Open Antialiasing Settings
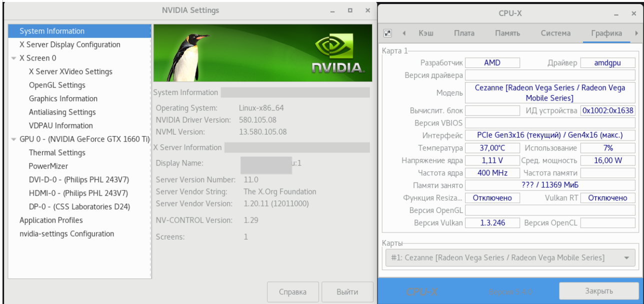644x304 pixels. 62,112
